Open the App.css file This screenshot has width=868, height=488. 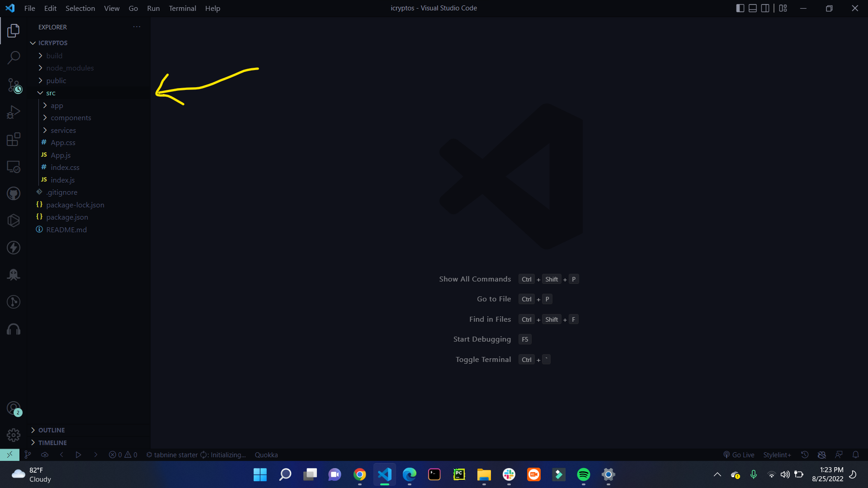63,142
